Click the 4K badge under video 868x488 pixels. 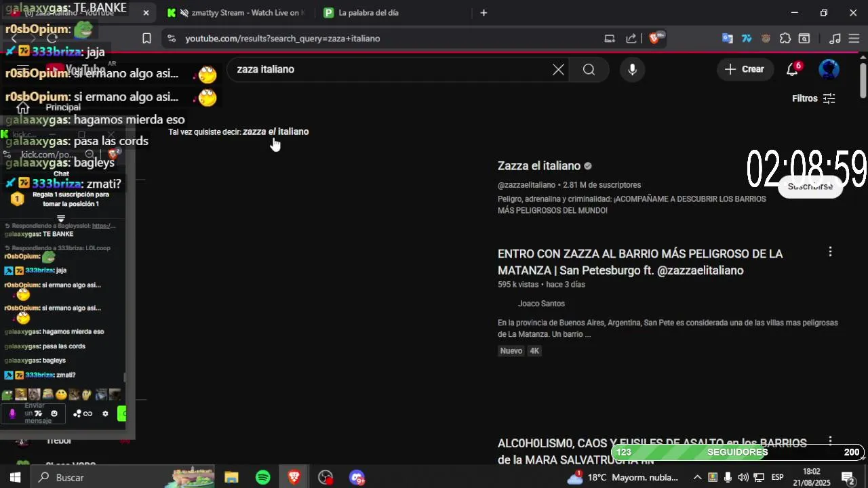[x=534, y=351]
